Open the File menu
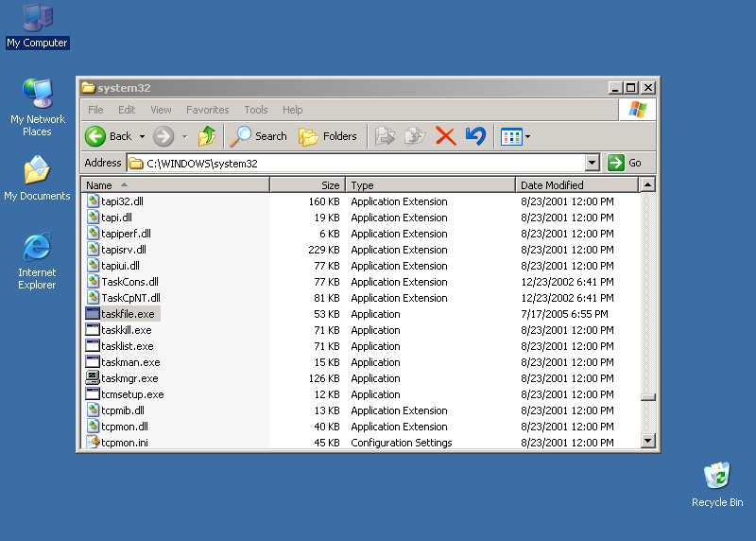This screenshot has height=541, width=756. click(x=95, y=110)
